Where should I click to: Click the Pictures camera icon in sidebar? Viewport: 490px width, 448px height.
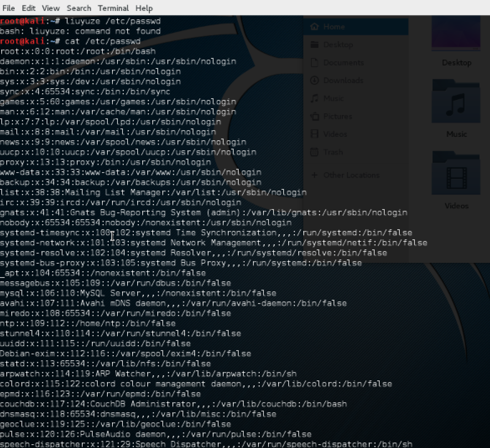click(314, 116)
